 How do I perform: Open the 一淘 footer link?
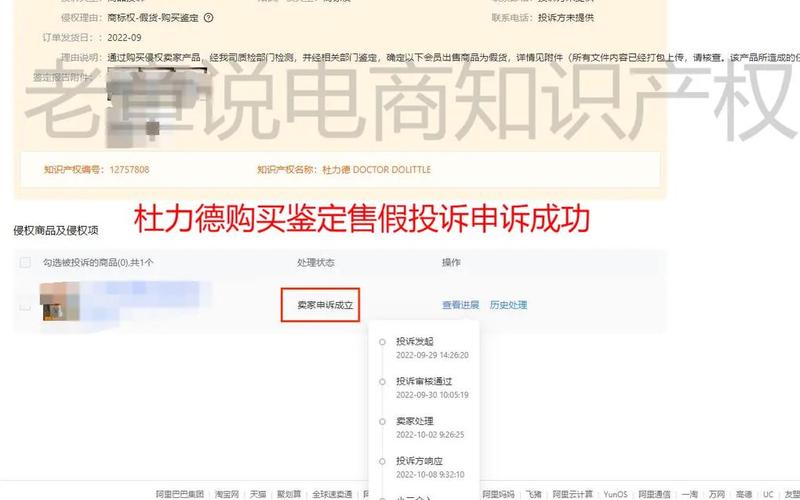click(689, 494)
